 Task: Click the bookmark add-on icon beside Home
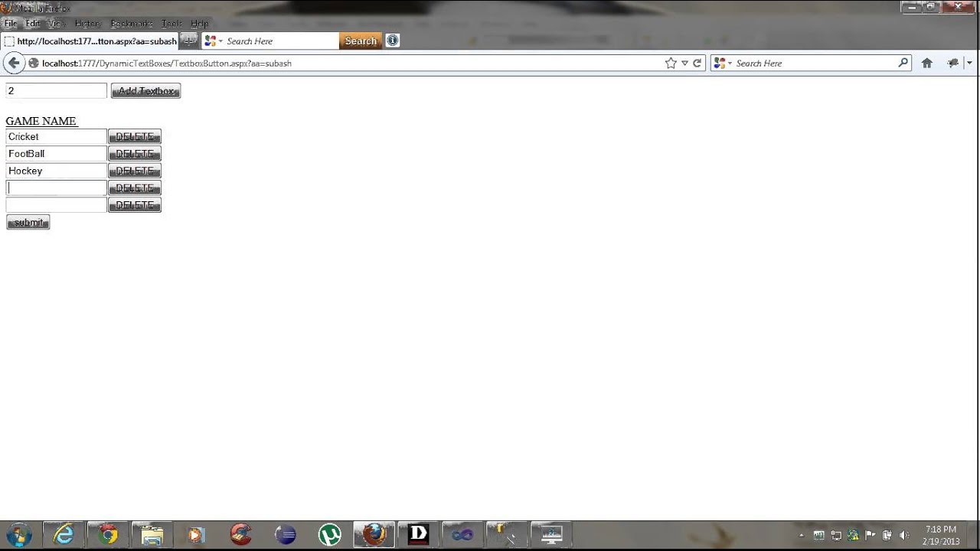click(952, 63)
